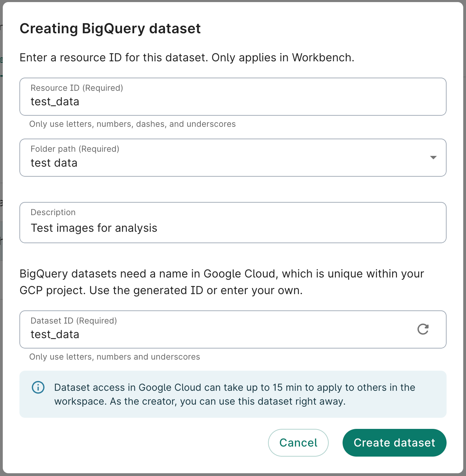Click the 'BigQuery datasets need a name' paragraph

[x=222, y=282]
